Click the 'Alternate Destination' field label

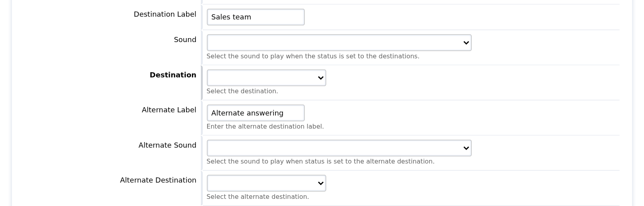click(x=158, y=180)
